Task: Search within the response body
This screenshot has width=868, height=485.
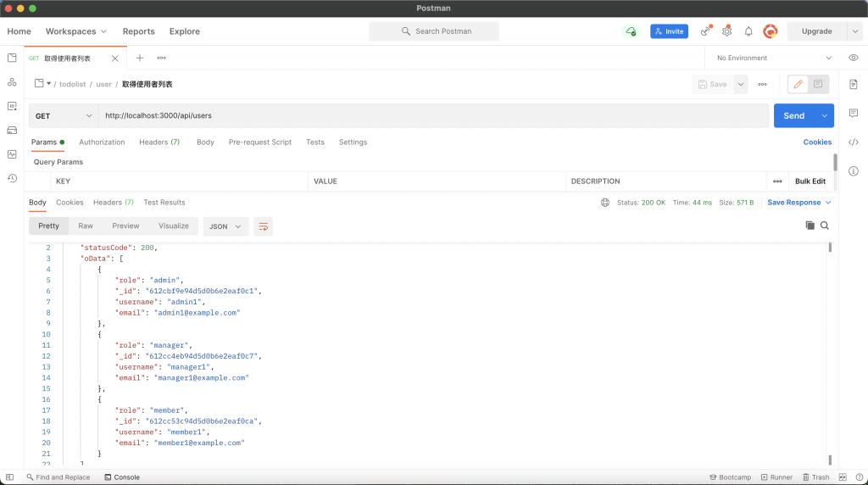Action: [825, 226]
